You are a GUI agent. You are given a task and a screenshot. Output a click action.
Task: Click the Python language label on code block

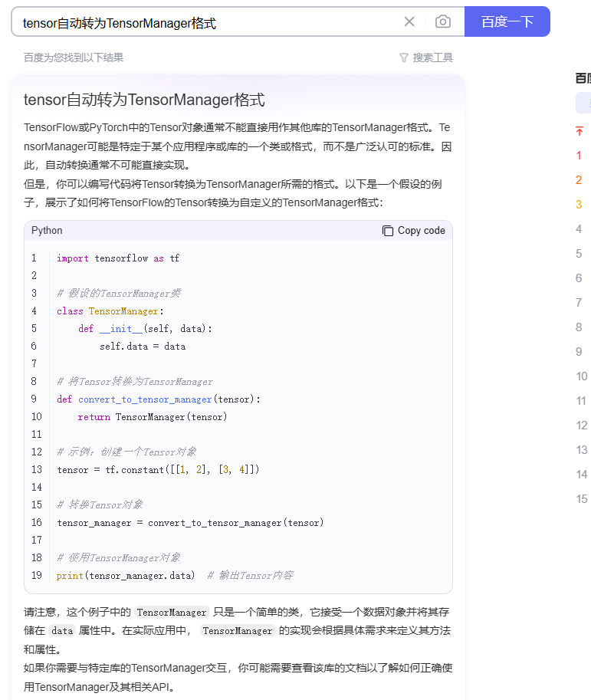pyautogui.click(x=47, y=231)
